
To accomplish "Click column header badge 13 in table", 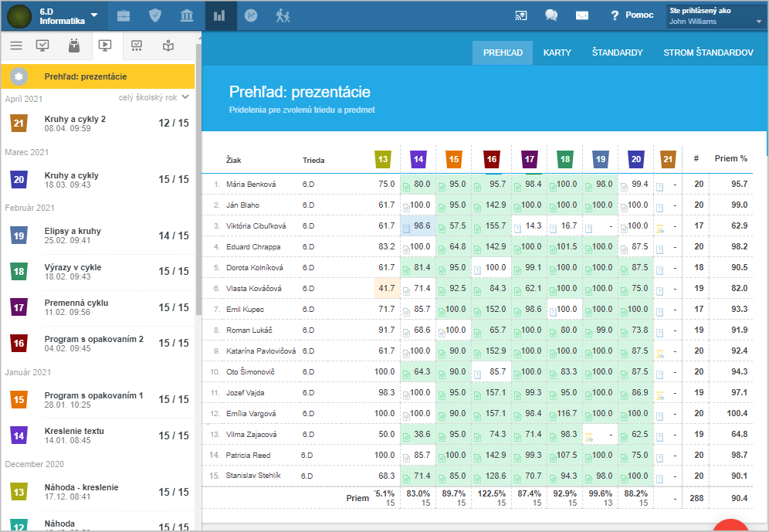I will (382, 159).
